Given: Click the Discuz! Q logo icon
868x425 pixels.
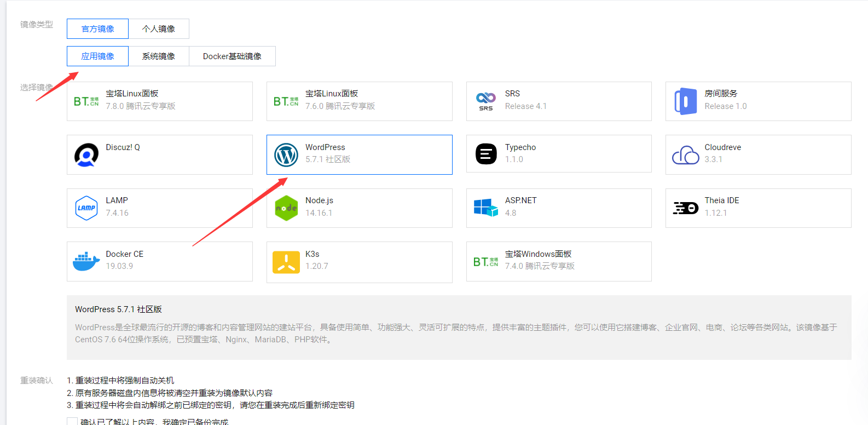Looking at the screenshot, I should [86, 155].
